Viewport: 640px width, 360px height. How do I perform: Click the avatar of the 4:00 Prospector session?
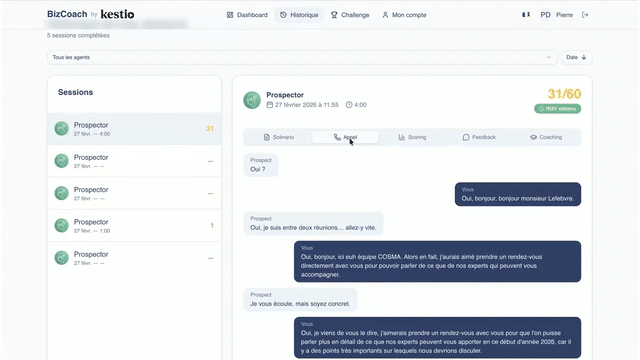[x=62, y=129]
